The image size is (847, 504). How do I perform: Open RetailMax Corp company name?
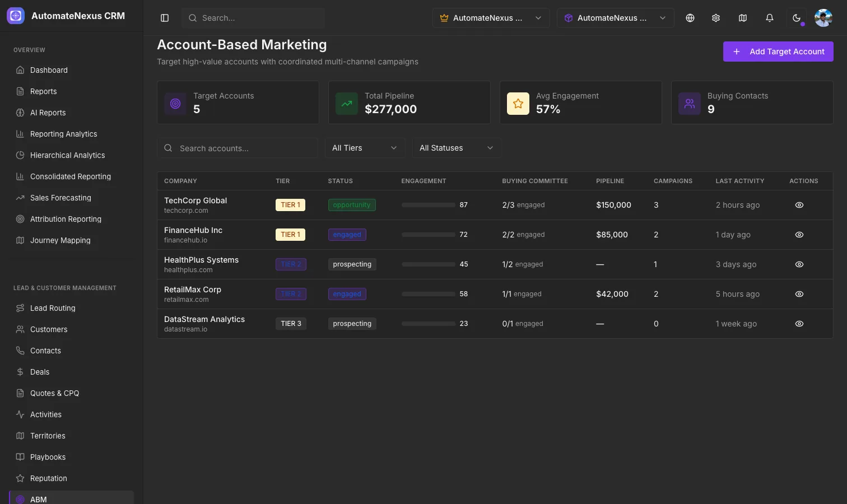[193, 290]
